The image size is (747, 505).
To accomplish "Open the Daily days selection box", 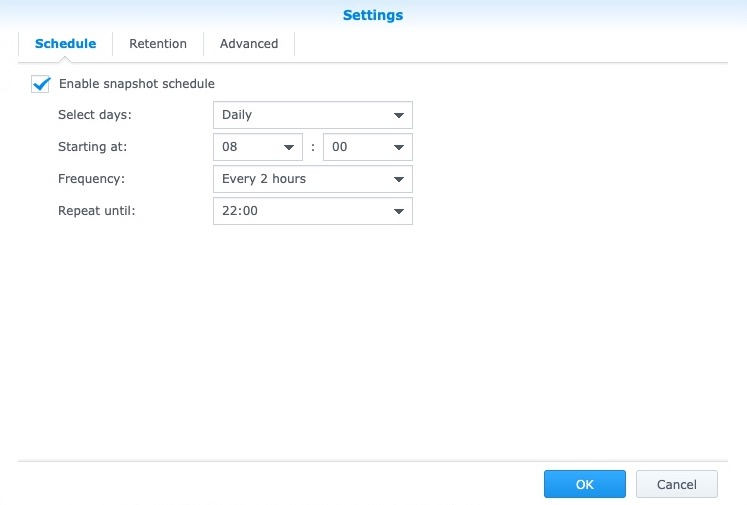I will 300,115.
